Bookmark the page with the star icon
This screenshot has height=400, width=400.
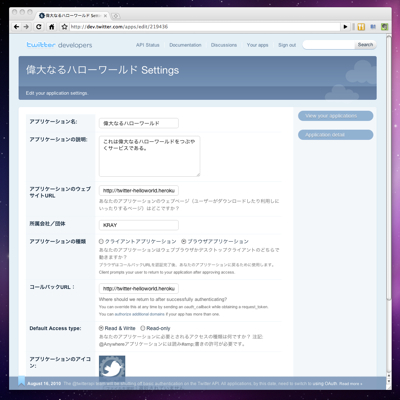click(x=64, y=27)
